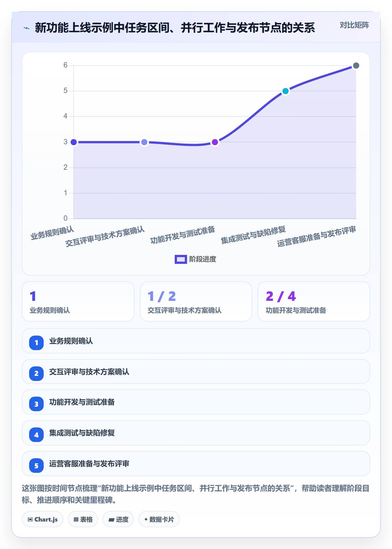392x549 pixels.
Task: Click the 交互评审与技术方案确认 x-axis label
Action: point(105,236)
